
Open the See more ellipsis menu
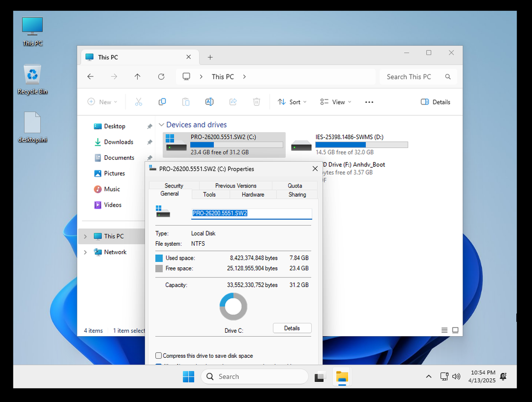(369, 102)
